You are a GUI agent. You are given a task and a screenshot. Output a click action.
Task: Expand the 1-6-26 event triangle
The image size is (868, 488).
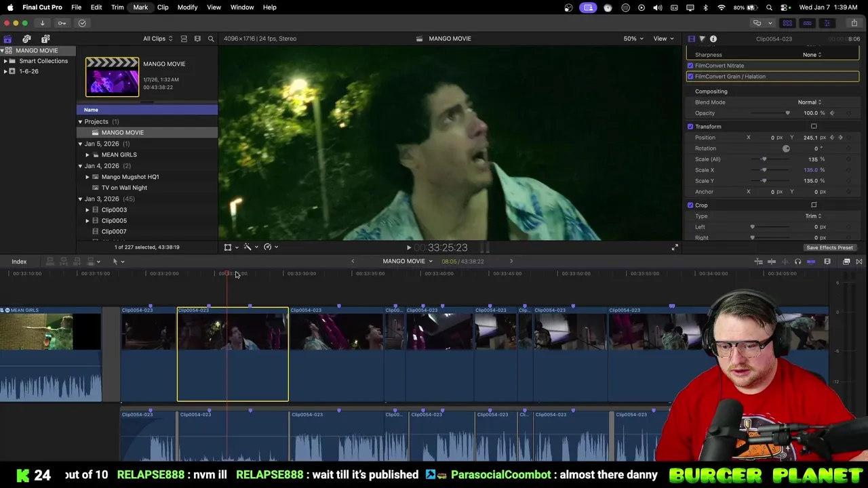pos(5,71)
